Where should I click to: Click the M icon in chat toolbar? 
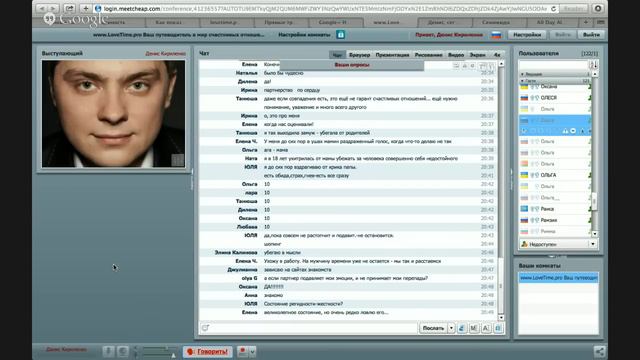pyautogui.click(x=474, y=328)
